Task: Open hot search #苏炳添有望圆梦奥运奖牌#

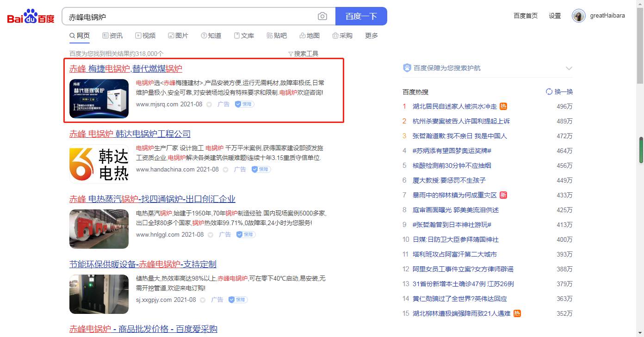Action: 452,151
